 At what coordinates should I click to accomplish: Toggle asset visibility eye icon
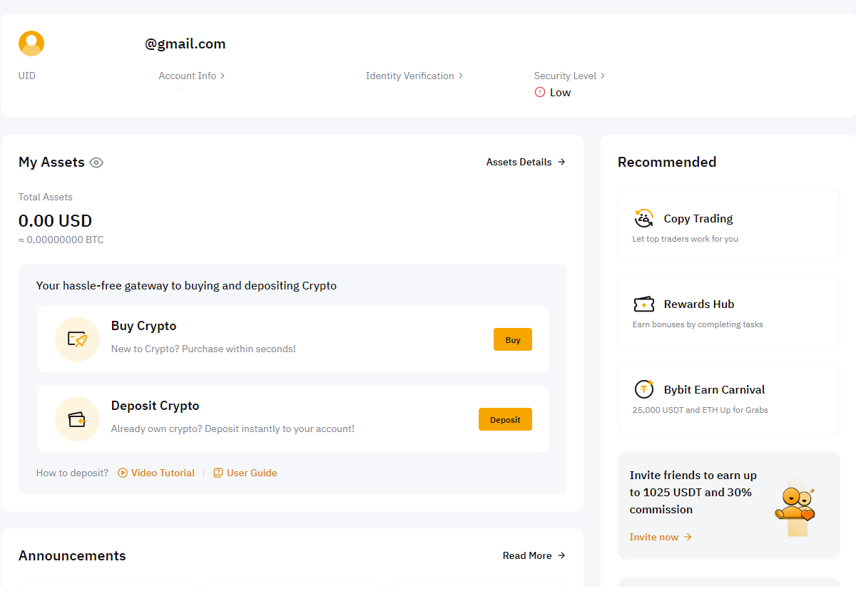click(96, 163)
